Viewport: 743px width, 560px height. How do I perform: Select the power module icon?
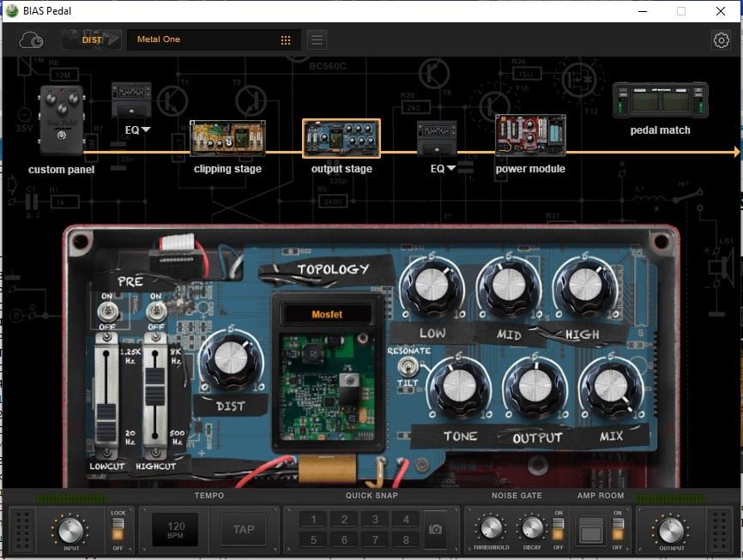pyautogui.click(x=530, y=135)
